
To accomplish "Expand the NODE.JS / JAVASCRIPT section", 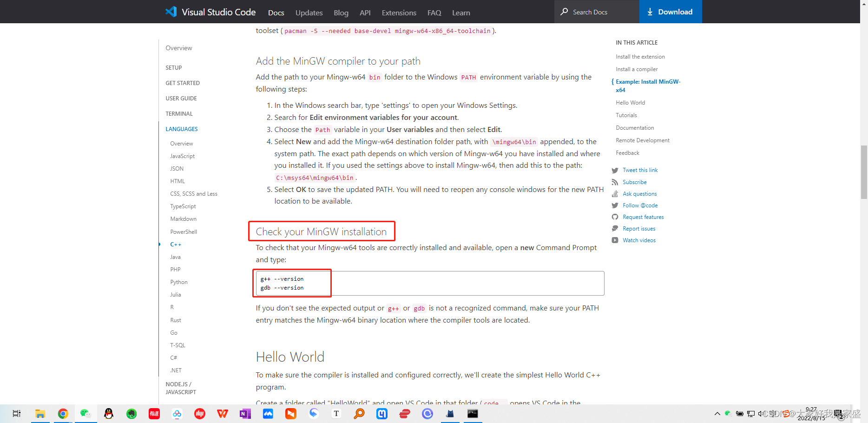I will pyautogui.click(x=181, y=388).
